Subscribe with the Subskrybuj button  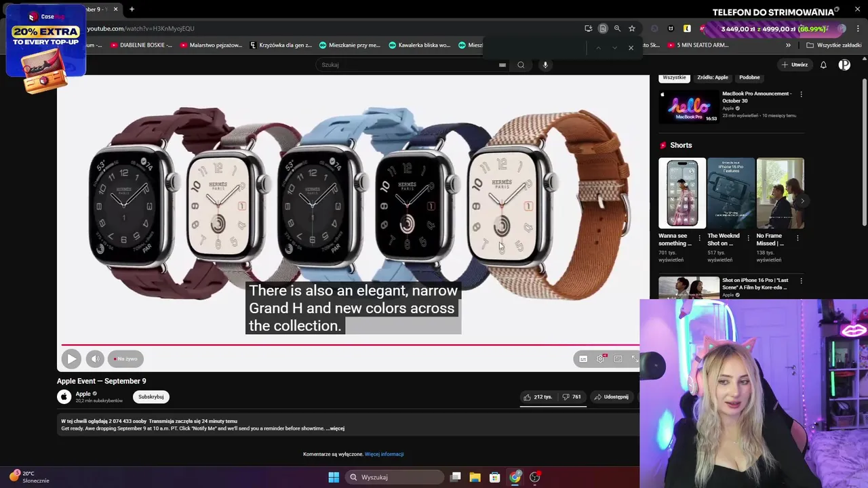[151, 396]
